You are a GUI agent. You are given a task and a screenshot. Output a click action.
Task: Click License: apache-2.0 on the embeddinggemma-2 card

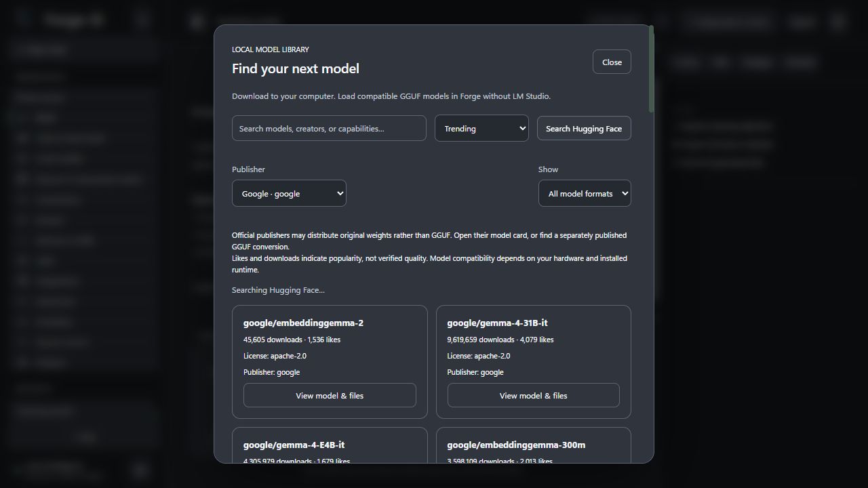[275, 356]
